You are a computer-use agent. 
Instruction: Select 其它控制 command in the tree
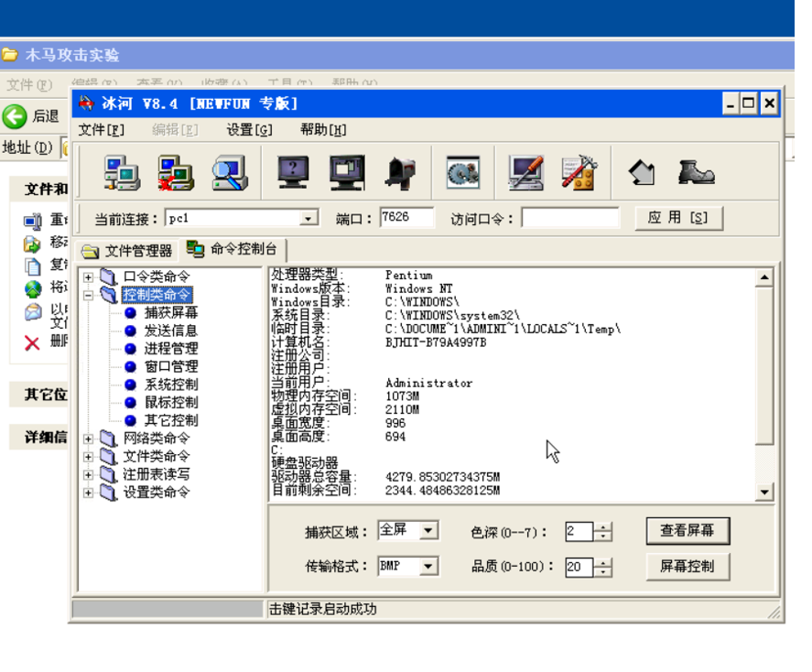click(171, 420)
